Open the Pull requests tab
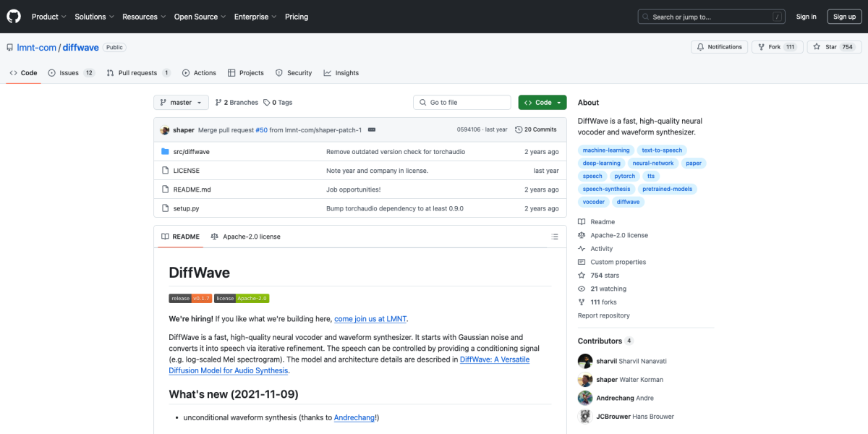Viewport: 868px width, 434px height. (137, 73)
